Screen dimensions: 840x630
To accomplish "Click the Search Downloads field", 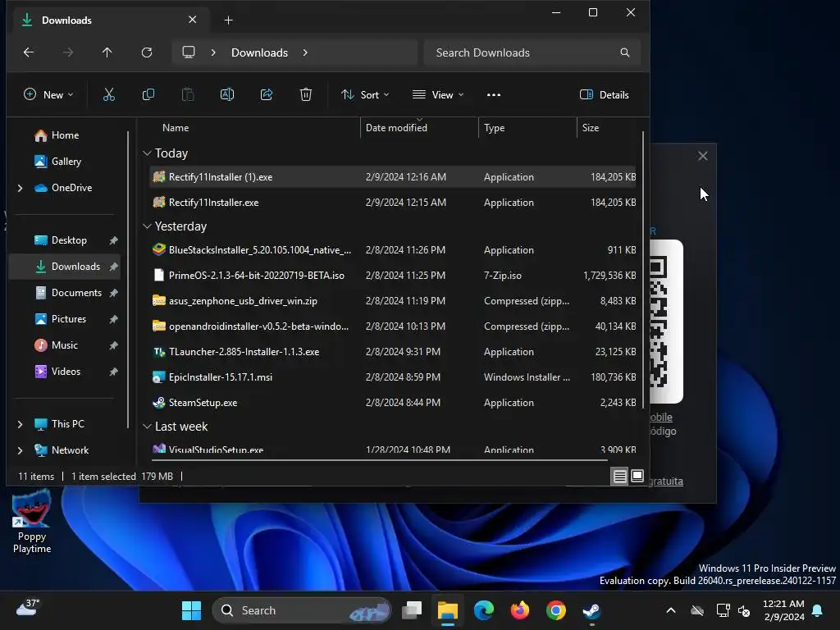I will [532, 52].
